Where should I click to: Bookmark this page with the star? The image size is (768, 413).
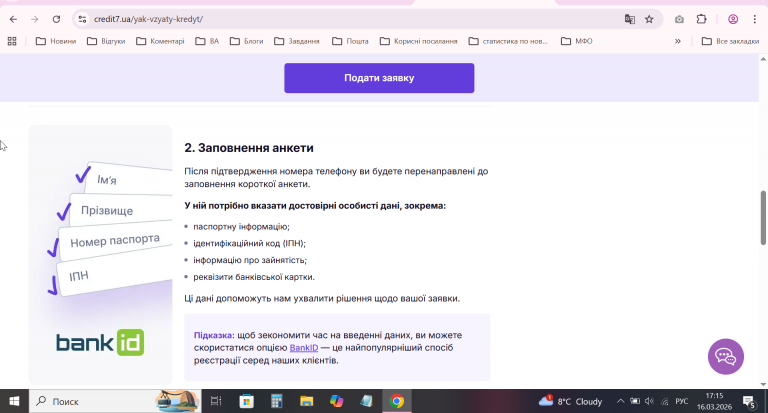pos(649,19)
